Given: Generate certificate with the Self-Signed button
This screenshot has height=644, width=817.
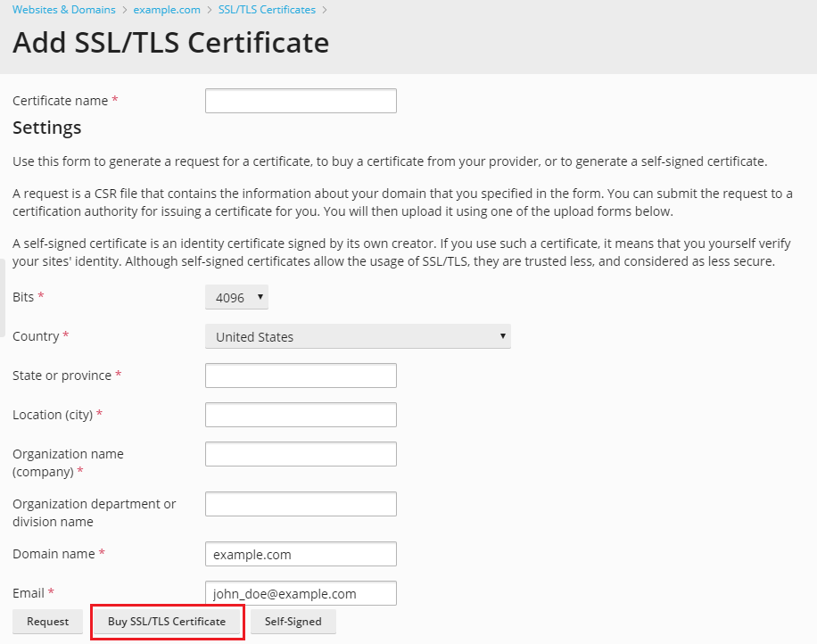Looking at the screenshot, I should 293,621.
